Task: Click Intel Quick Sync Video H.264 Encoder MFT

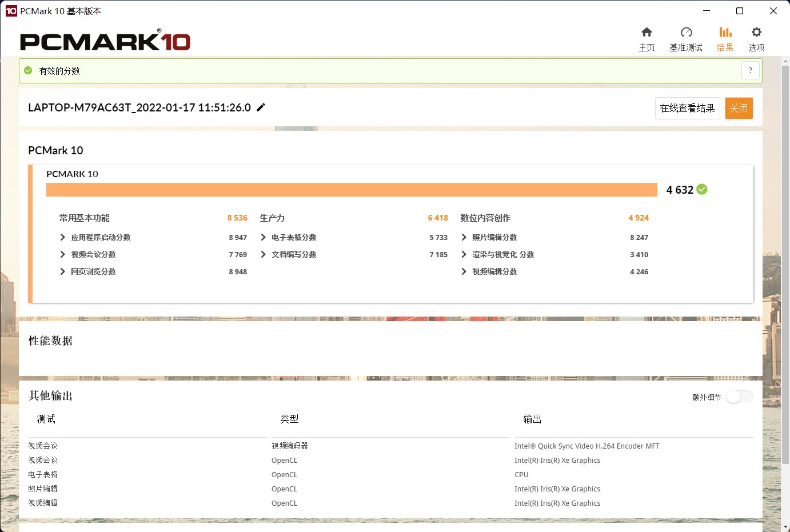Action: (x=587, y=446)
